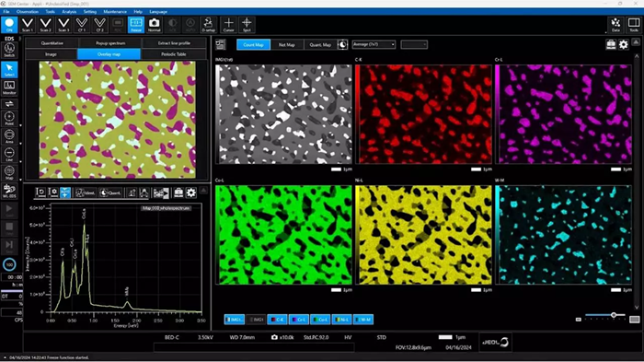Toggle the Cr-L map visibility button
The height and width of the screenshot is (362, 644).
coord(299,320)
